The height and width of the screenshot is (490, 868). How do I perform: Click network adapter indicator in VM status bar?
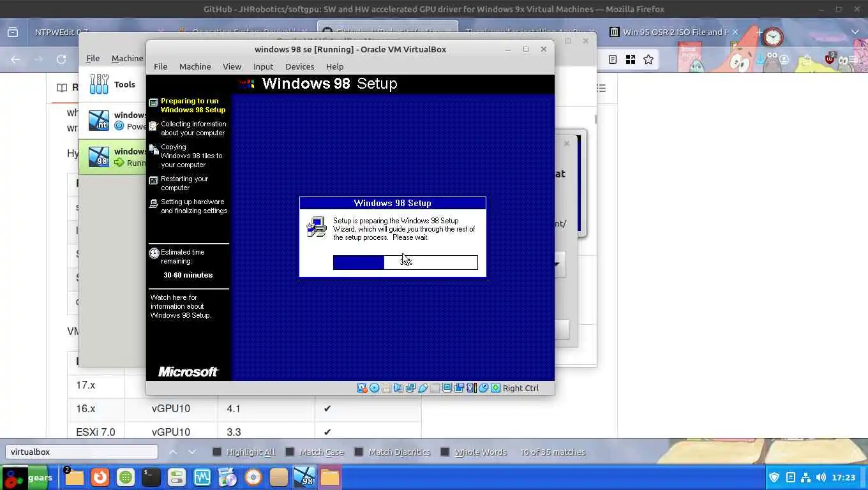pos(410,388)
